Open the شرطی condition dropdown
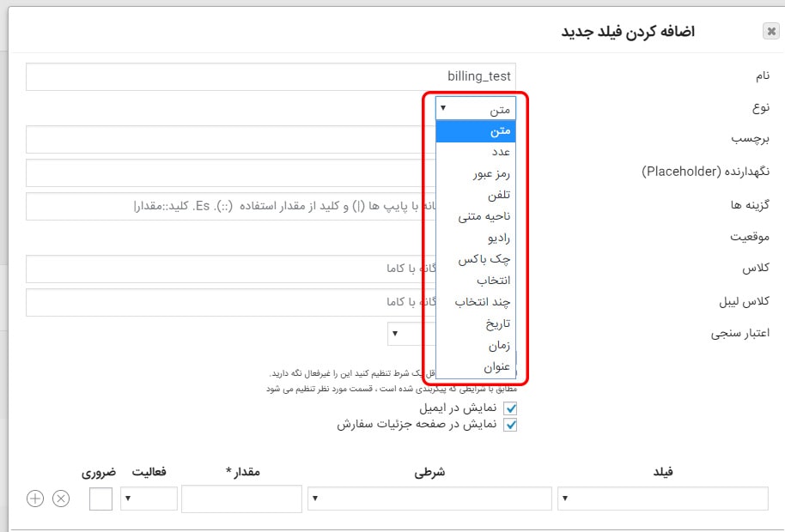The height and width of the screenshot is (532, 785). point(429,499)
